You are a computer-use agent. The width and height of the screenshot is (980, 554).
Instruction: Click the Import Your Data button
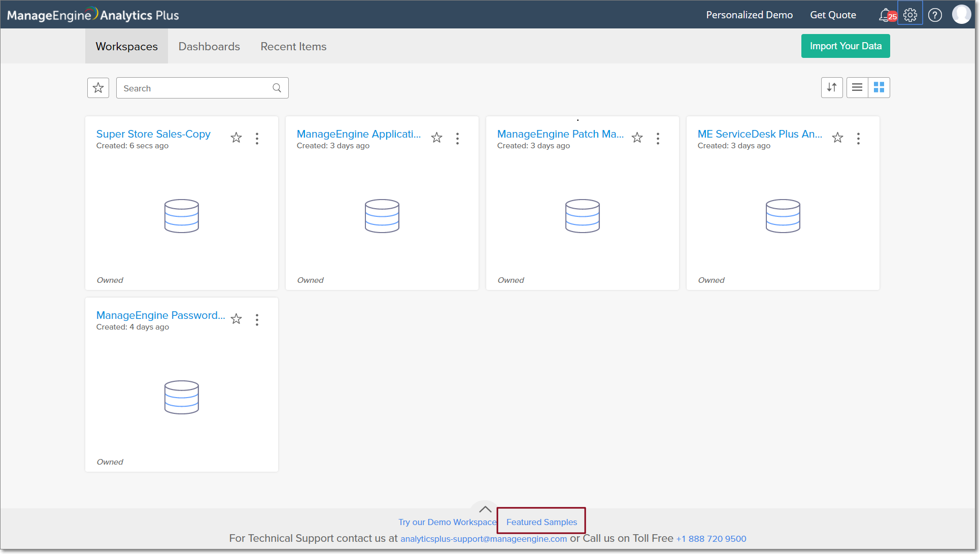tap(846, 46)
